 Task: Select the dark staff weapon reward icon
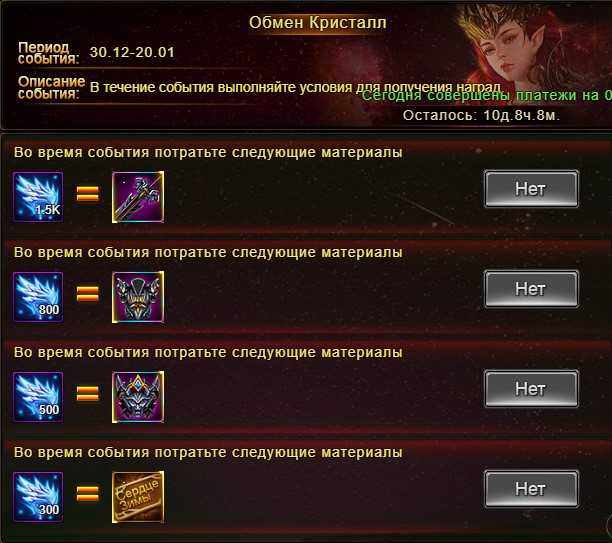click(x=138, y=197)
